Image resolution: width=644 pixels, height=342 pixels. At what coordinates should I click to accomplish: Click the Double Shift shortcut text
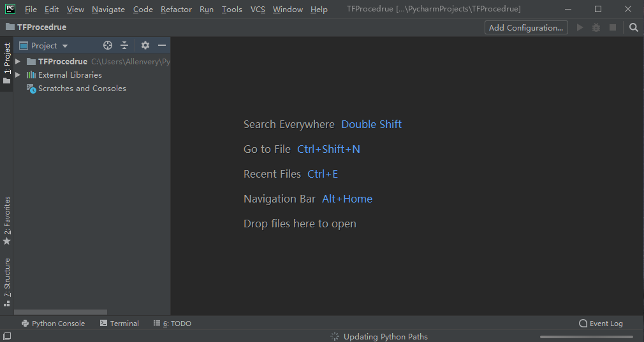pos(371,124)
